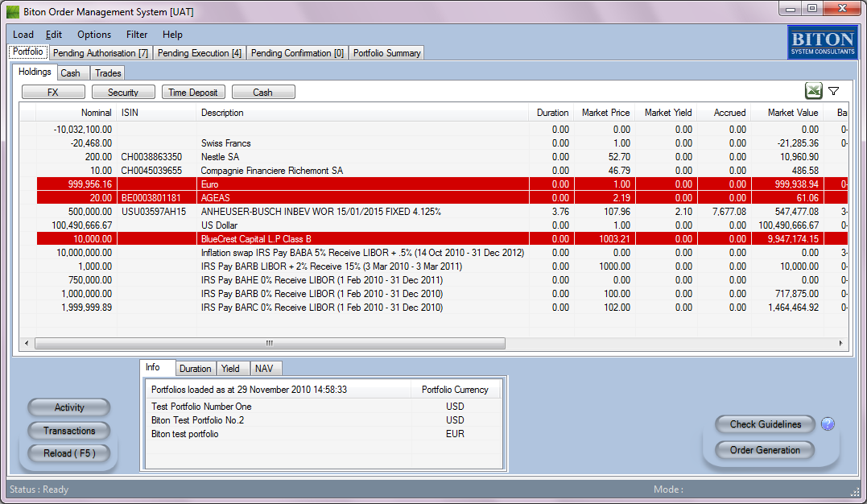
Task: Select Test Portfolio Number One
Action: click(323, 407)
